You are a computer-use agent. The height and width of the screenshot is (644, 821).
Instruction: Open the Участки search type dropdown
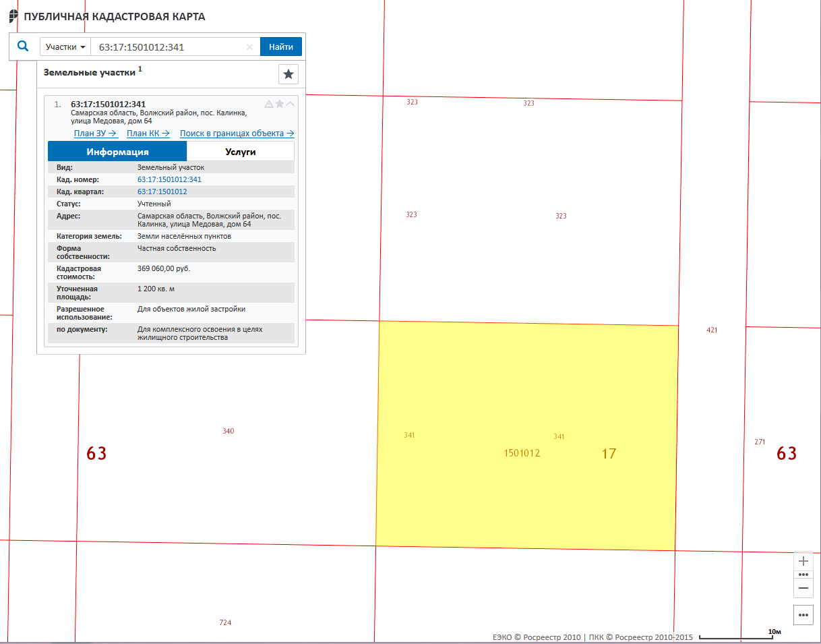click(x=65, y=47)
